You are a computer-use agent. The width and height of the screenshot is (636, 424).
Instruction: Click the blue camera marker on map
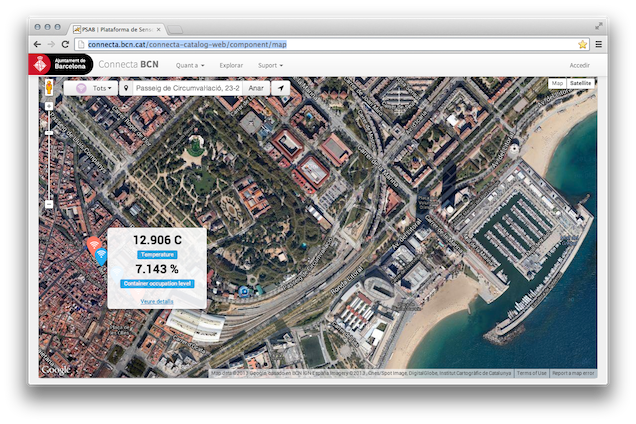(x=243, y=292)
